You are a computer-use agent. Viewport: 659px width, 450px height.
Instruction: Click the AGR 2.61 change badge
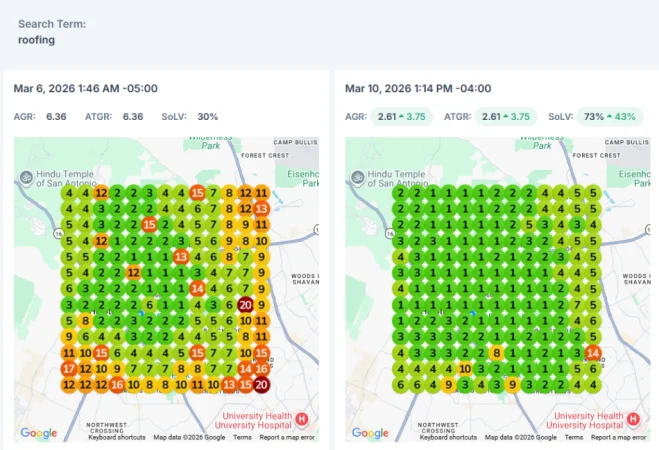tap(401, 116)
